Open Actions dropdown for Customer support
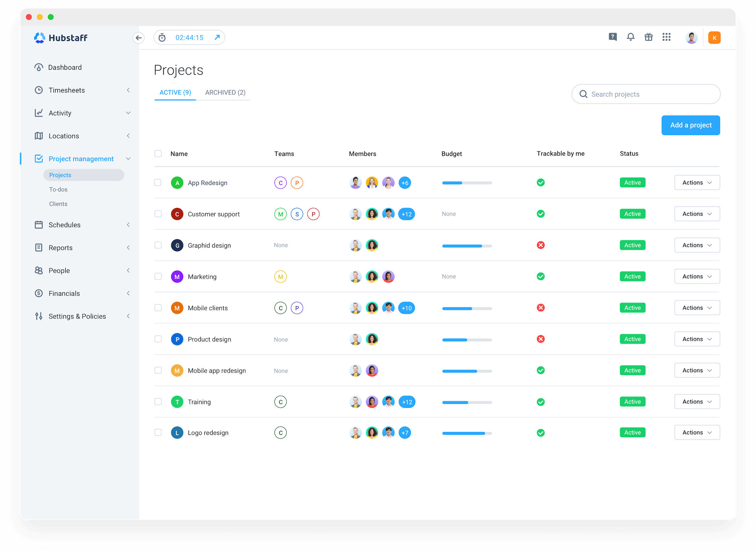The width and height of the screenshot is (756, 551). pos(697,214)
